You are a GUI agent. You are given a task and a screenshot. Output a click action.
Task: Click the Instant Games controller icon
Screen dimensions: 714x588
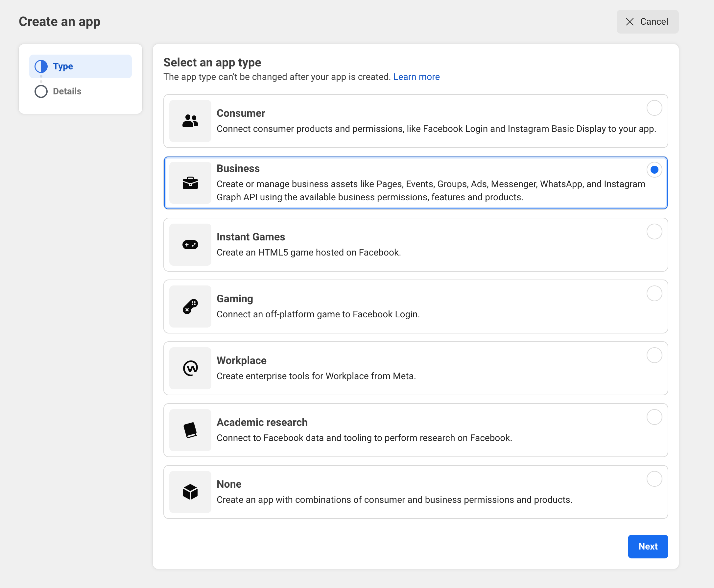point(190,245)
